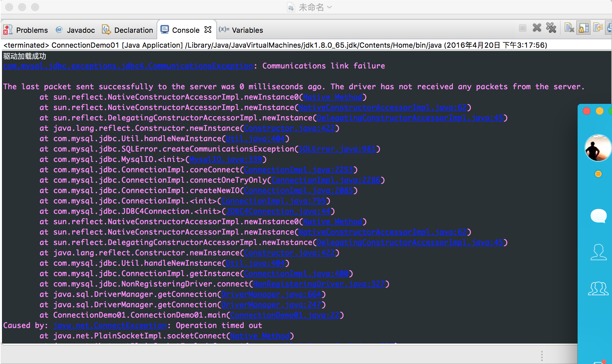This screenshot has height=364, width=612.
Task: Click the Console monitor icon
Action: click(165, 30)
